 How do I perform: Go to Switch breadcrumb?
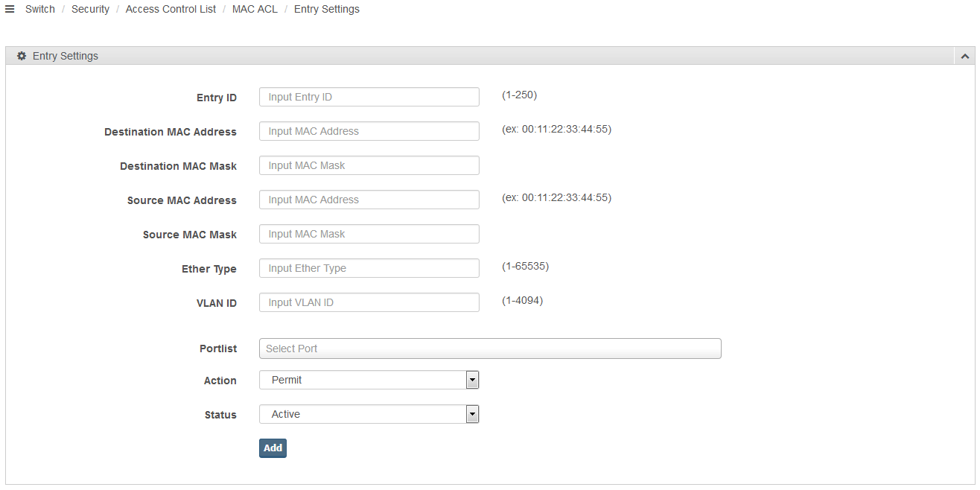pos(40,9)
